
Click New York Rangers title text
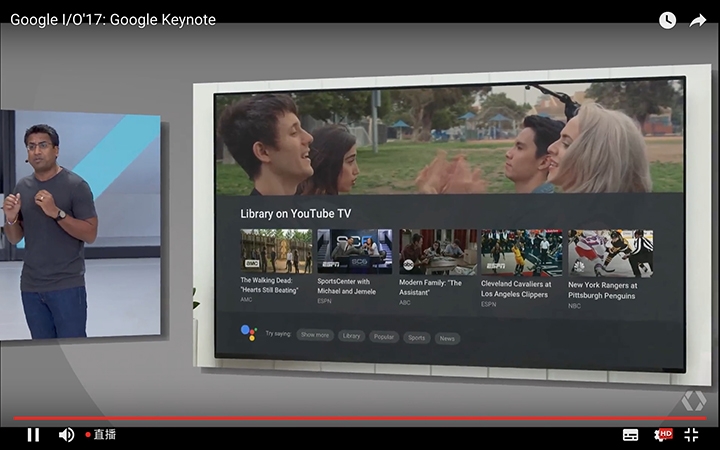[x=602, y=290]
